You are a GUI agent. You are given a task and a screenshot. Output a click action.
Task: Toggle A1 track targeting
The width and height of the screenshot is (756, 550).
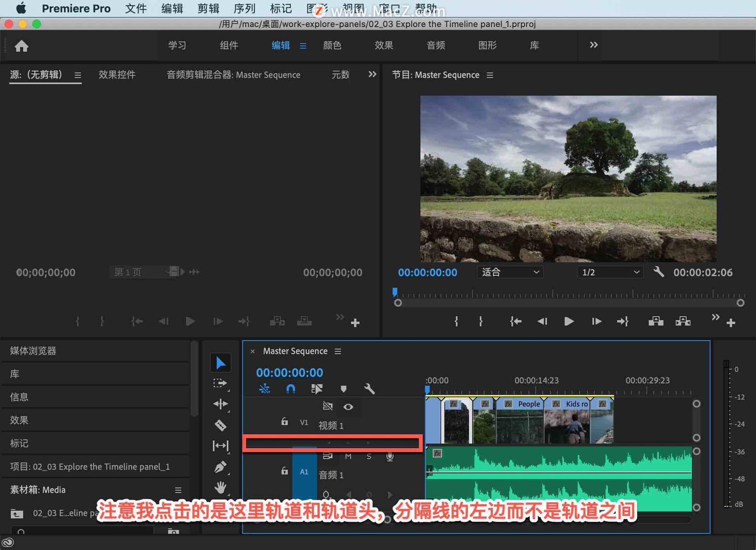click(x=304, y=472)
